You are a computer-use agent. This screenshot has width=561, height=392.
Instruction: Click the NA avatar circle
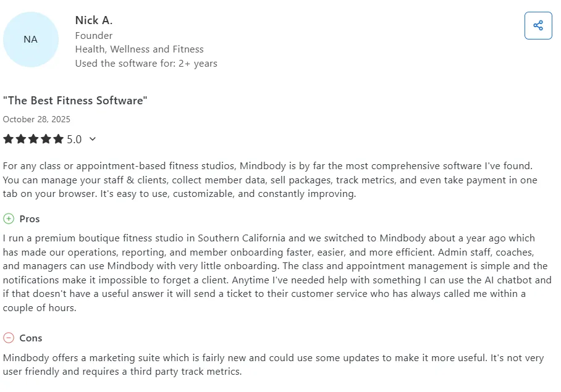(x=31, y=39)
